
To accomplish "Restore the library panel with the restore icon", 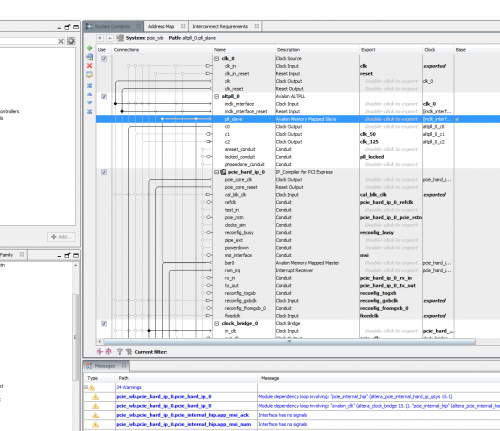I will (68, 27).
